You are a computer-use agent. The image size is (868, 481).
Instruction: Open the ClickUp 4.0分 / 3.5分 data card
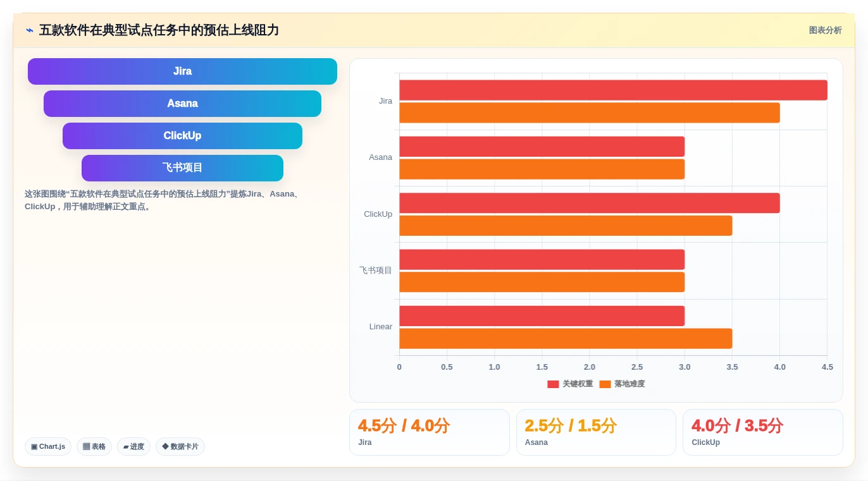click(x=763, y=432)
